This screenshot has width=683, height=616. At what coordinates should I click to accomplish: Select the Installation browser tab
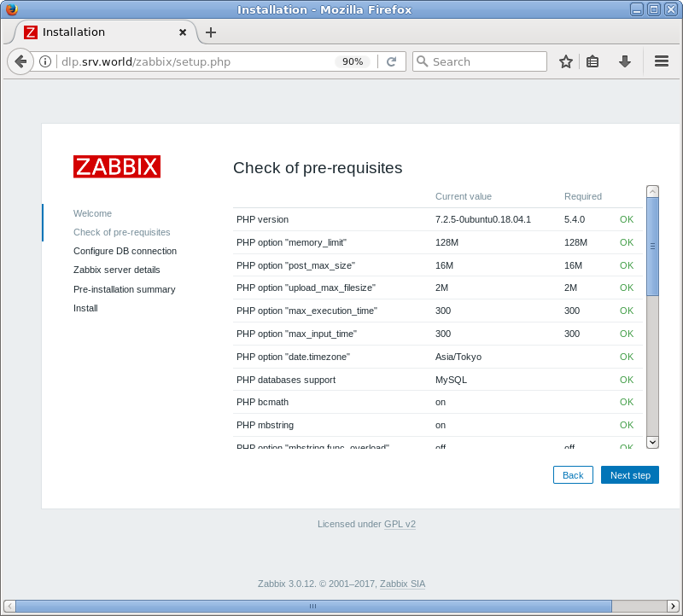tap(104, 32)
